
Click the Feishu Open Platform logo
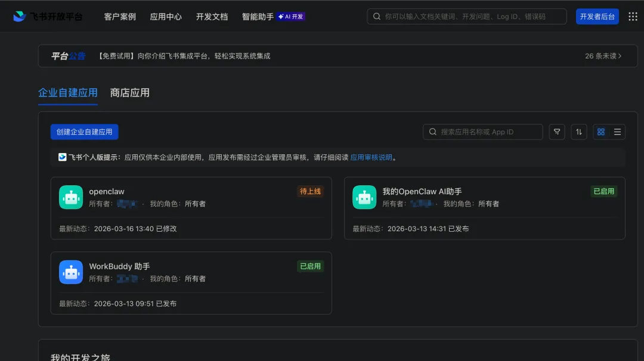coord(48,17)
